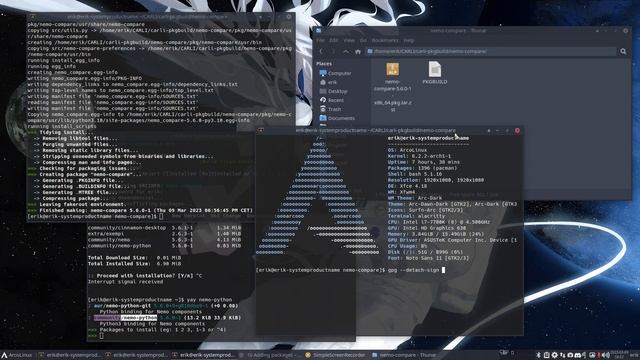Image resolution: width=640 pixels, height=360 pixels.
Task: Click Thunar's forward navigation arrow
Action: pos(333,51)
